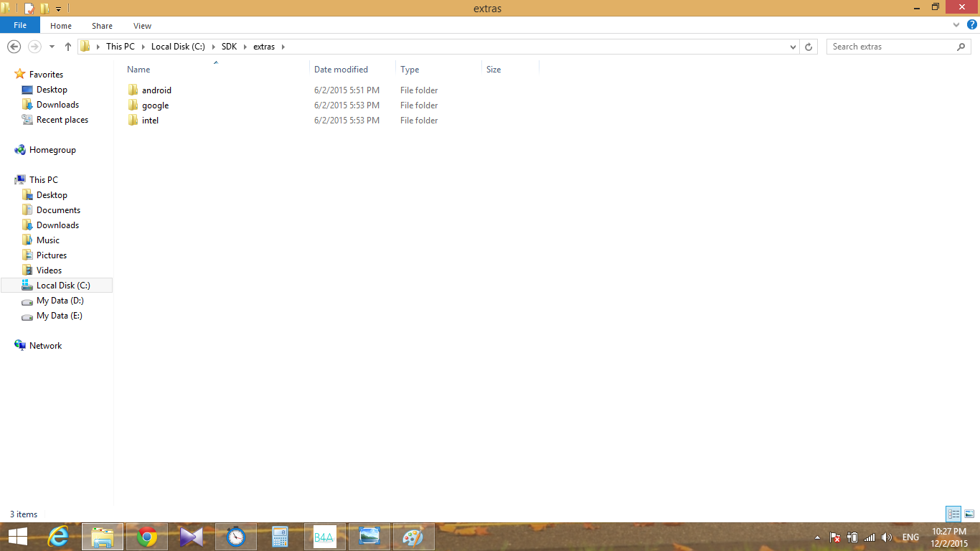Open the android folder
Image resolution: width=980 pixels, height=551 pixels.
(156, 90)
